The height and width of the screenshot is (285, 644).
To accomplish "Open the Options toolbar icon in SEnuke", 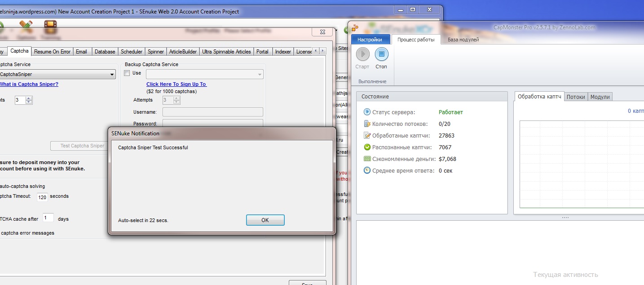I will [x=26, y=27].
